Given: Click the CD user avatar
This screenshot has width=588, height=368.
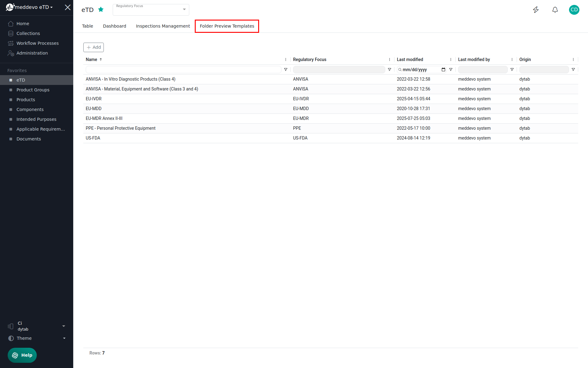Looking at the screenshot, I should (x=574, y=10).
